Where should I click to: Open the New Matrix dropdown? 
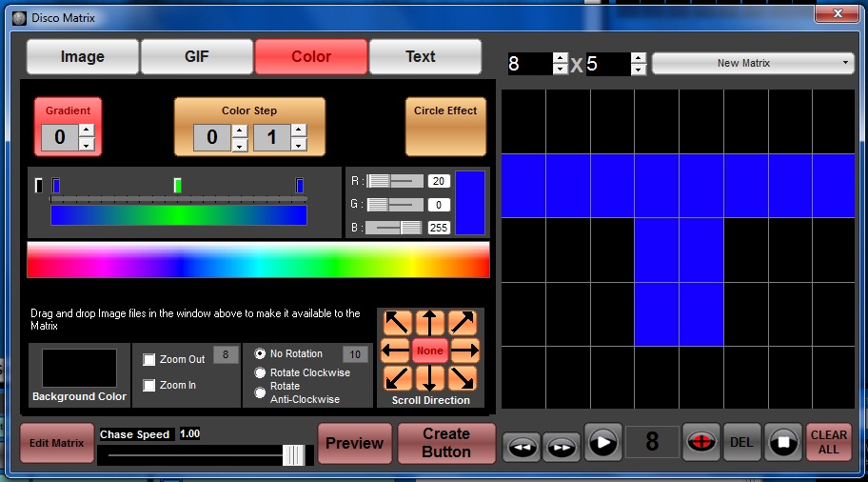pos(753,64)
